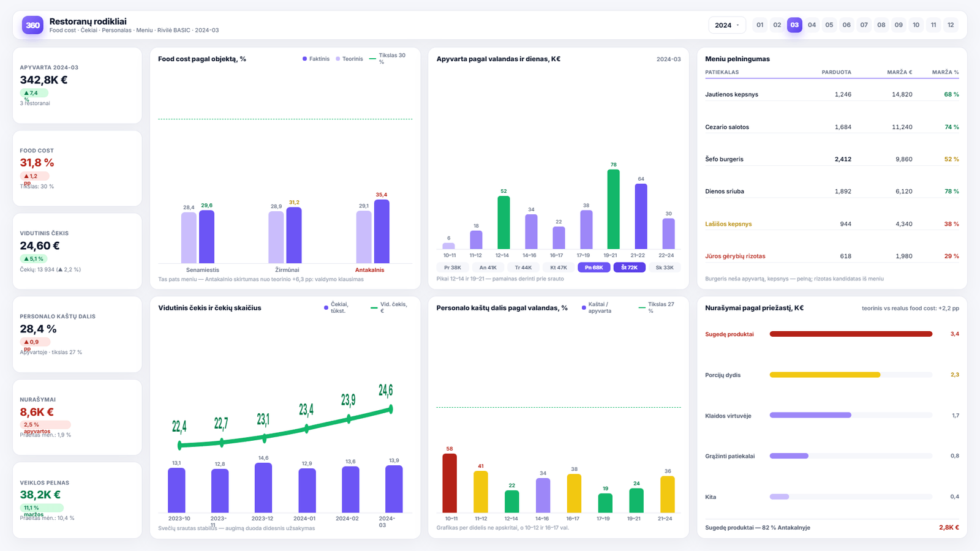Select month 01 tab
This screenshot has height=551, width=980.
tap(760, 25)
